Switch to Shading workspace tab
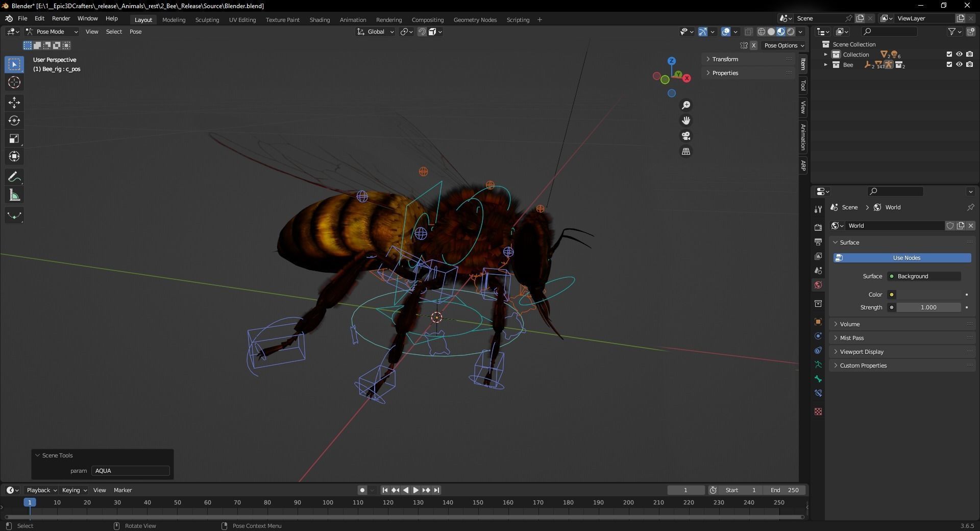The image size is (980, 531). [x=320, y=20]
